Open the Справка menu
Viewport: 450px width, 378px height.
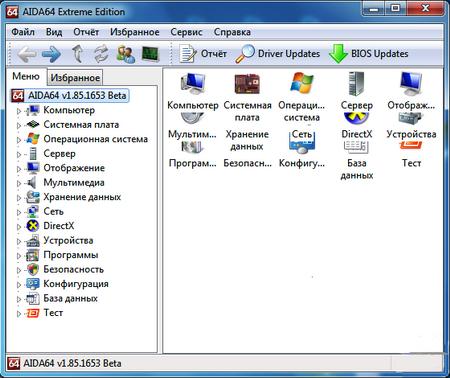(232, 32)
